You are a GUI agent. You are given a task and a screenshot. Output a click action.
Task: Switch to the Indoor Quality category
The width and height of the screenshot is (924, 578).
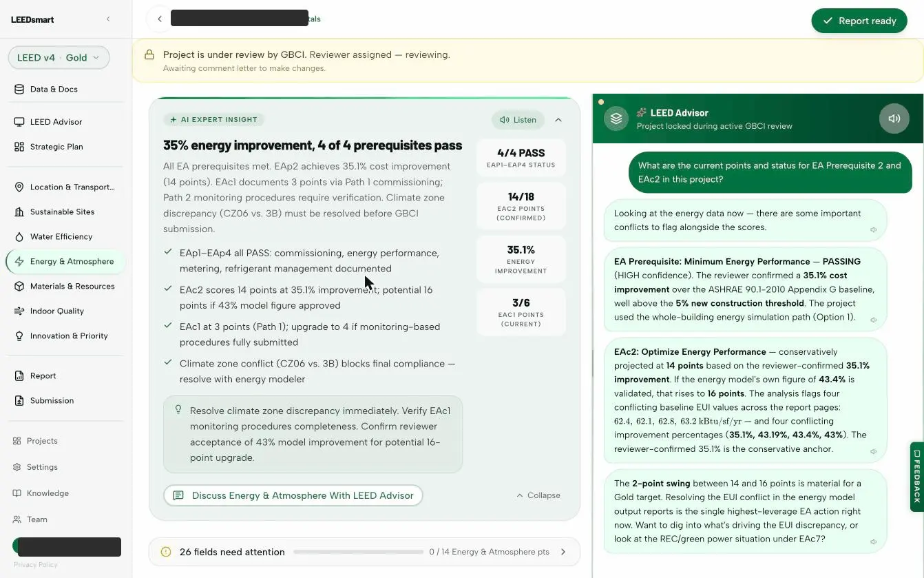[x=56, y=311]
